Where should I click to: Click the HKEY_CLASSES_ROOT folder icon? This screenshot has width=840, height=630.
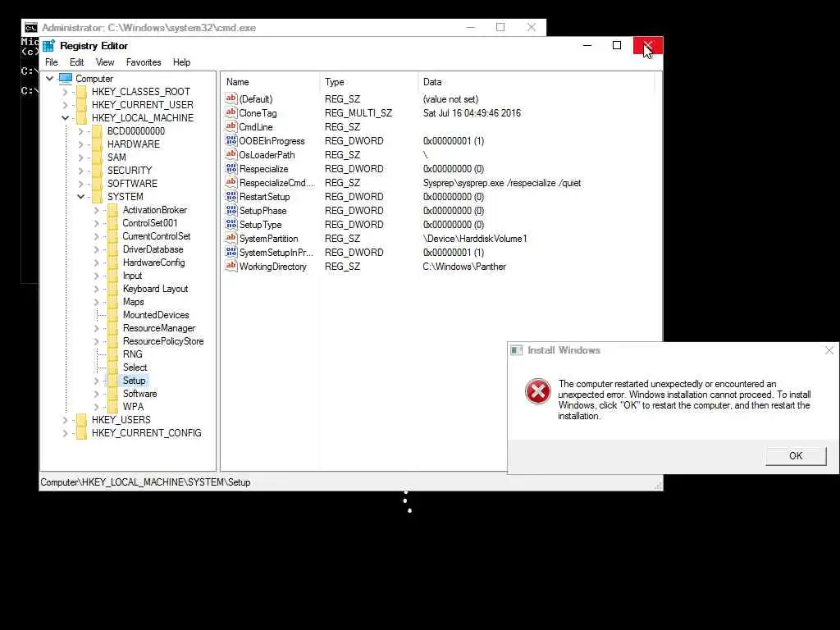click(x=81, y=92)
